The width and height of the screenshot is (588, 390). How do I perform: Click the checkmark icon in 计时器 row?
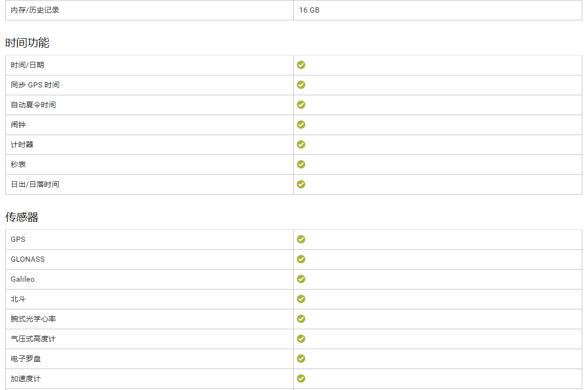coord(301,144)
